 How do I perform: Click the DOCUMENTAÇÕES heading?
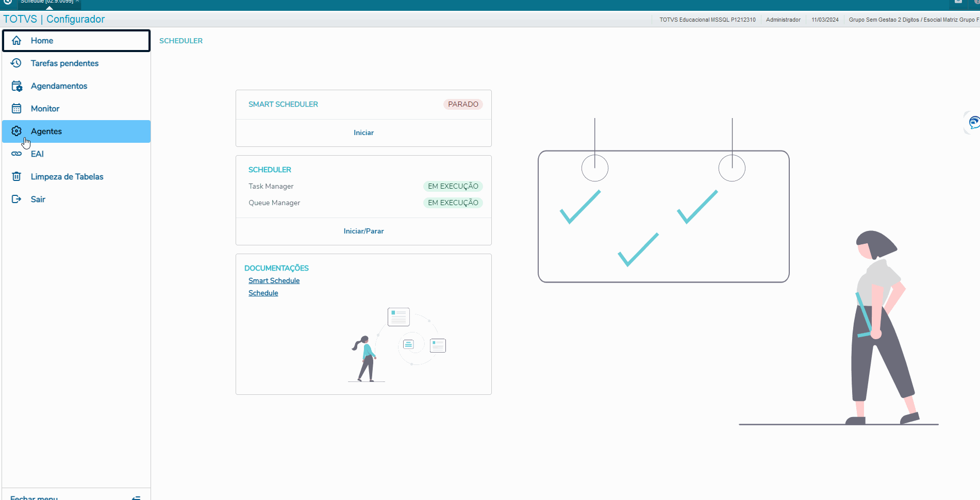[x=276, y=268]
